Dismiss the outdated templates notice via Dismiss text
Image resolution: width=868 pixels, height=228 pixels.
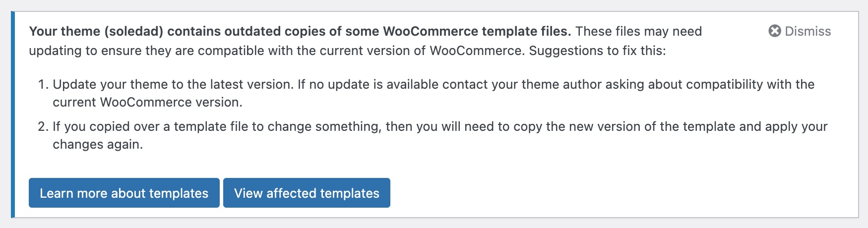[x=807, y=31]
